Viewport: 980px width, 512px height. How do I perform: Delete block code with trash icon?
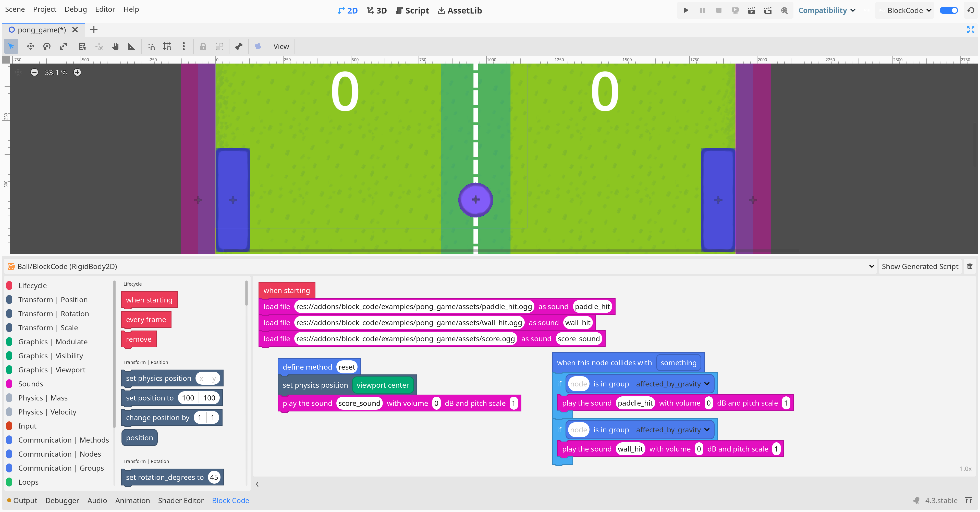[970, 266]
